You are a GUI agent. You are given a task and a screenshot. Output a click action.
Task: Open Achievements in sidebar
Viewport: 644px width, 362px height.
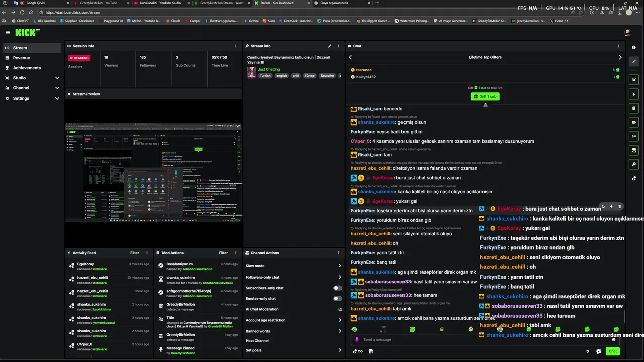pos(32,68)
